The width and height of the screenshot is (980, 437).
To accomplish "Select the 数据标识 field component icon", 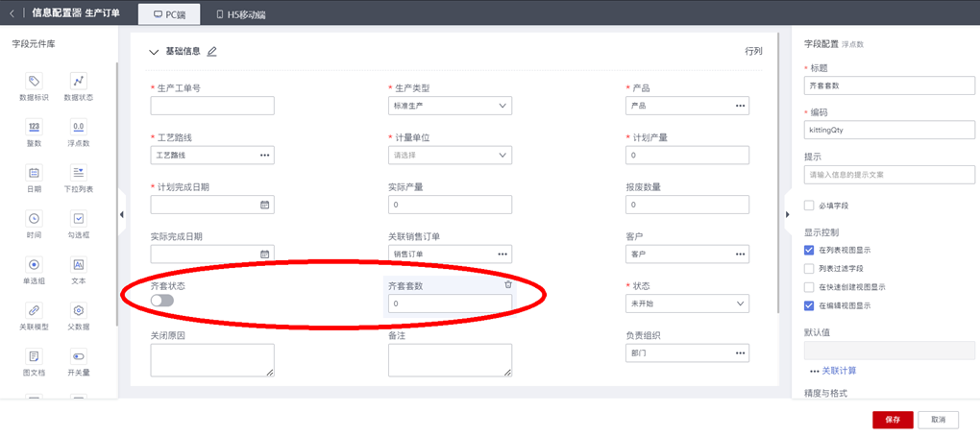I will 34,82.
